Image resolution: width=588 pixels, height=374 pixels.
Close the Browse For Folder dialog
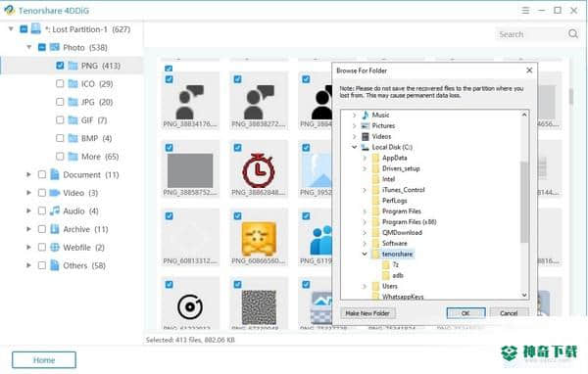(x=529, y=70)
